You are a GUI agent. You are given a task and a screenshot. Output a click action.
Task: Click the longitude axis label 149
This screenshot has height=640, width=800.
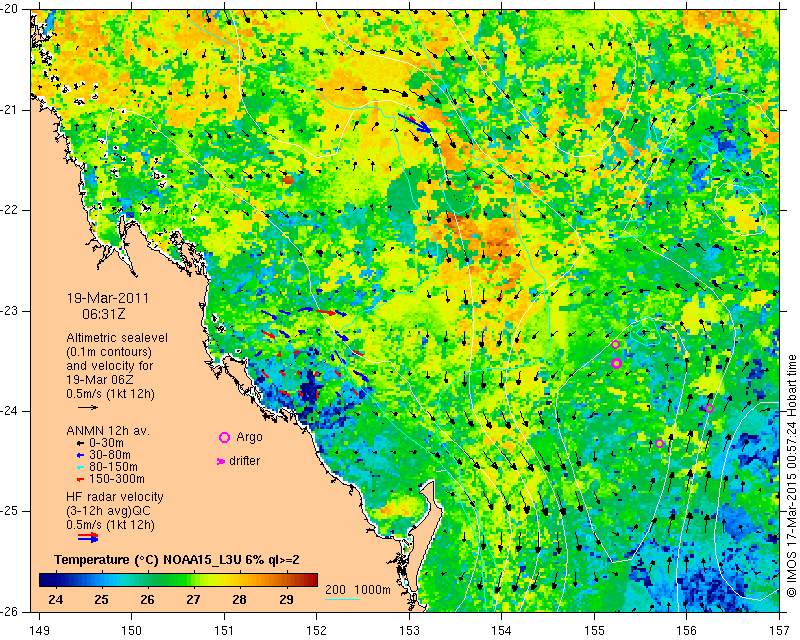coord(40,631)
